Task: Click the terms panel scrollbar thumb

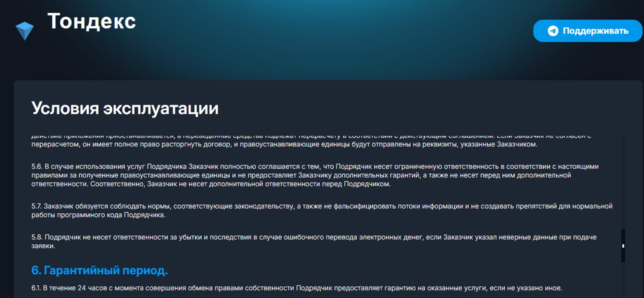Action: tap(623, 245)
